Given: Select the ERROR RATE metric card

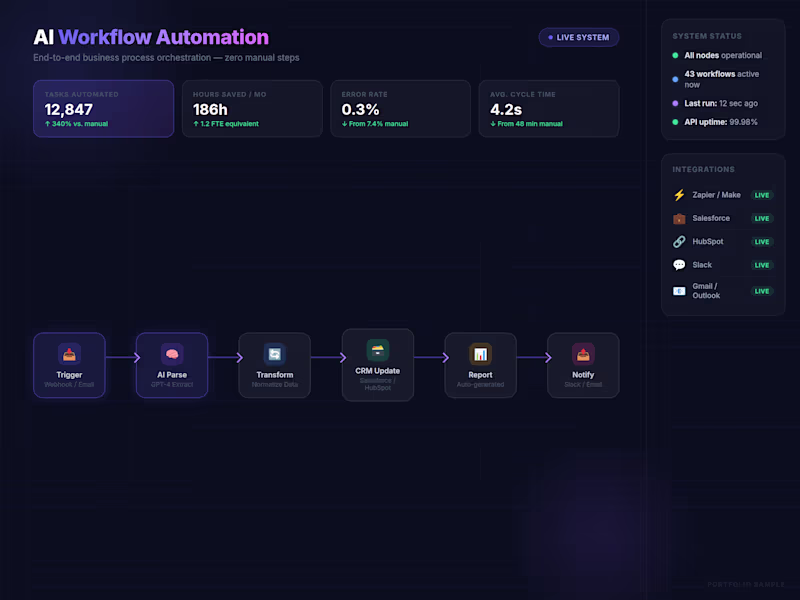Looking at the screenshot, I should coord(400,108).
